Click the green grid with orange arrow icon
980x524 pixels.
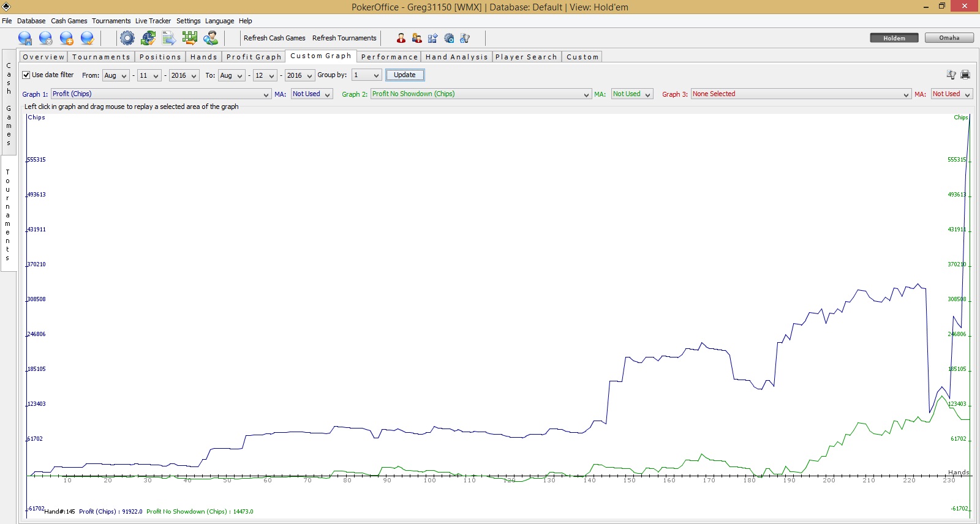coord(190,38)
